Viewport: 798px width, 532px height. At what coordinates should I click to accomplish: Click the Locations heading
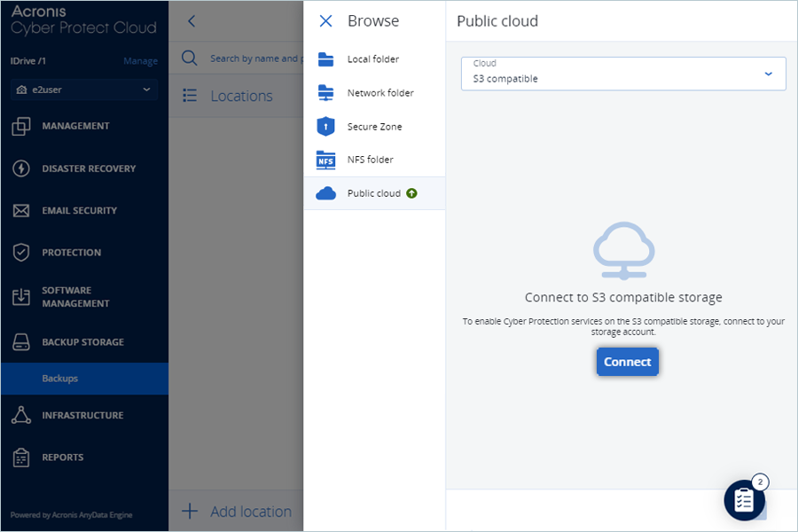[x=242, y=96]
